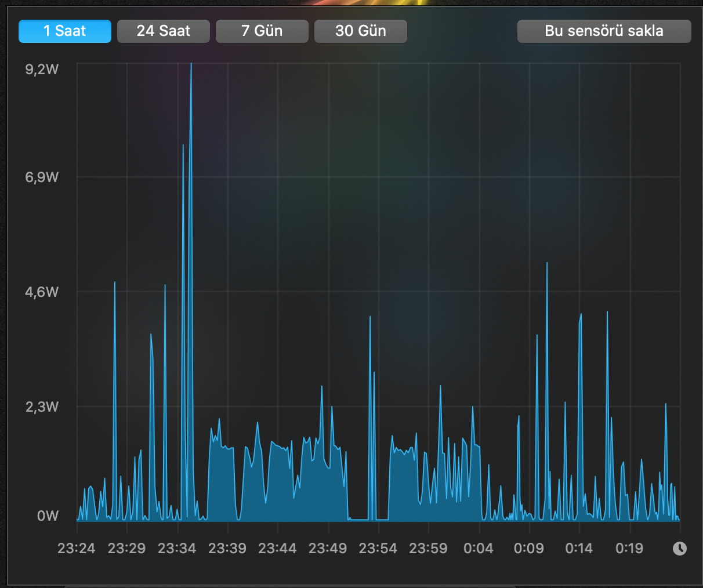Screen dimensions: 703x588
Task: Activate the 24 Saat range toggle
Action: tap(163, 31)
